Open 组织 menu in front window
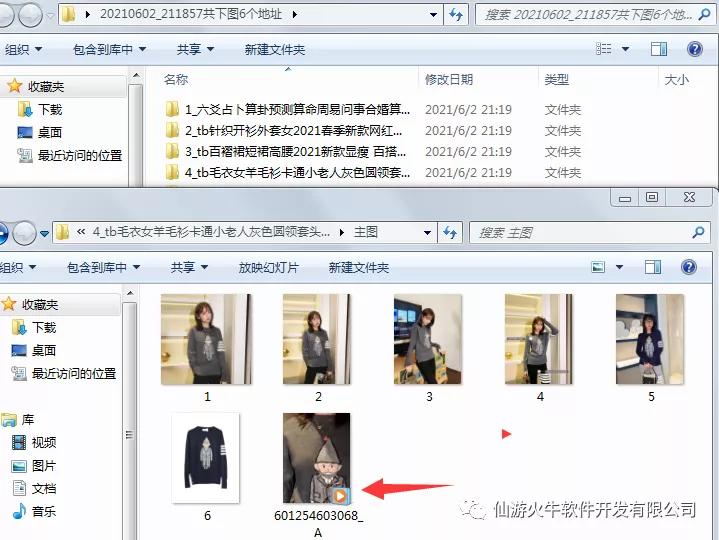Image resolution: width=719 pixels, height=540 pixels. click(17, 267)
